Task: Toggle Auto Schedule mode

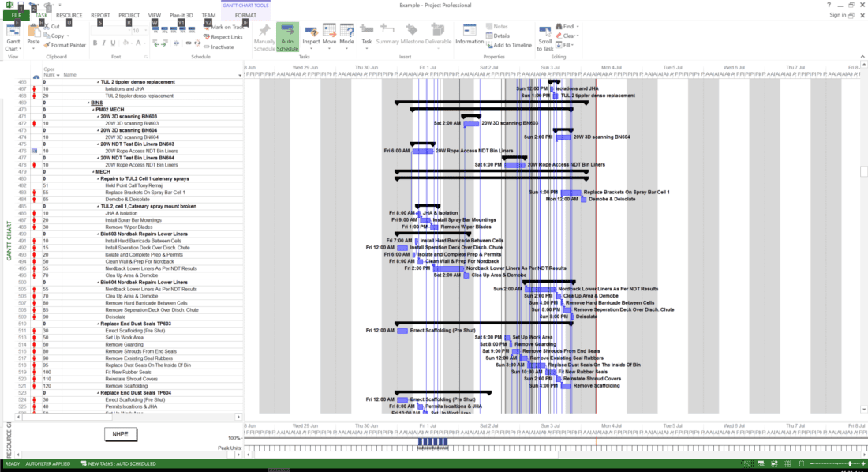Action: point(288,36)
